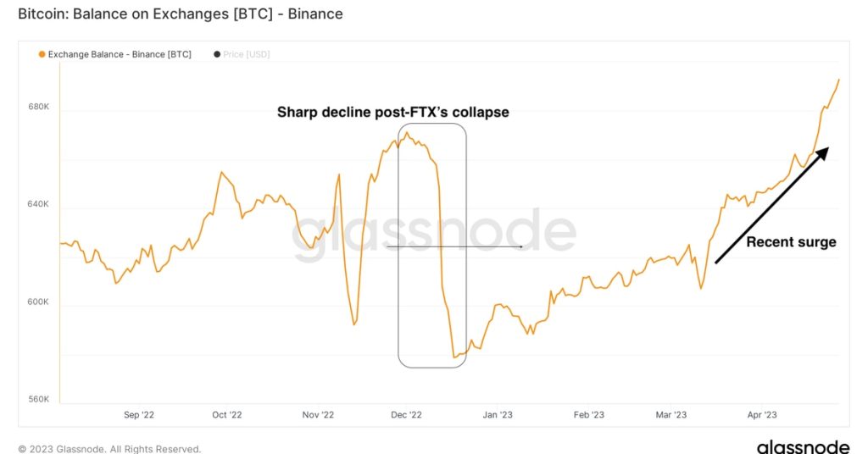Click the black Price [USD] legend dot

pyautogui.click(x=217, y=54)
